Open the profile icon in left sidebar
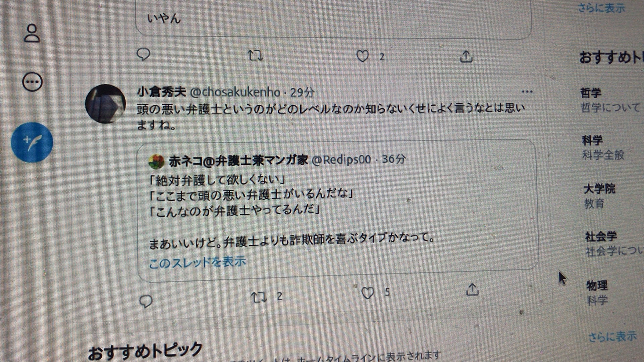Image resolution: width=644 pixels, height=362 pixels. pos(32,33)
